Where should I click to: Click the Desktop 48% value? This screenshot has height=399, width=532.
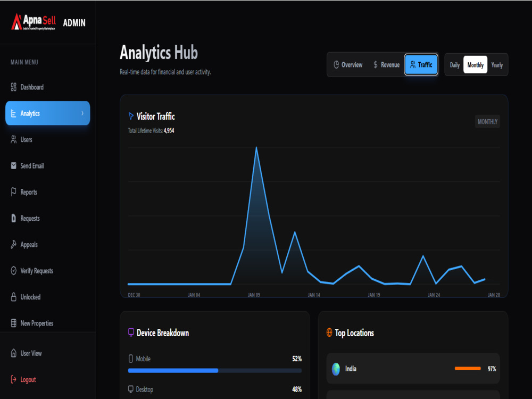(x=297, y=389)
